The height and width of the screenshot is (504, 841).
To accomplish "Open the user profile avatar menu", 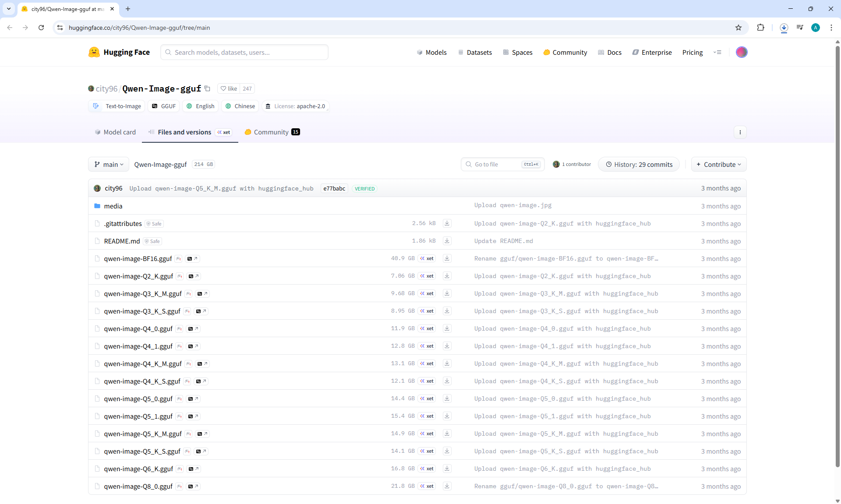I will (741, 52).
